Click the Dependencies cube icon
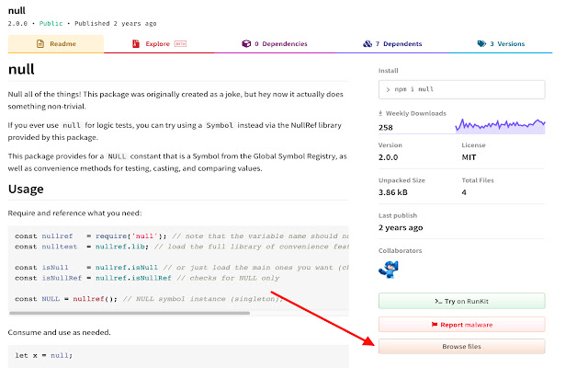 click(246, 44)
